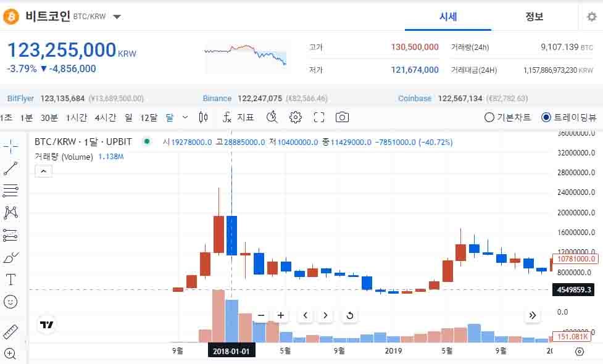Open candlestick chart type selector
Viewport: 603px width, 364px height.
tap(204, 117)
